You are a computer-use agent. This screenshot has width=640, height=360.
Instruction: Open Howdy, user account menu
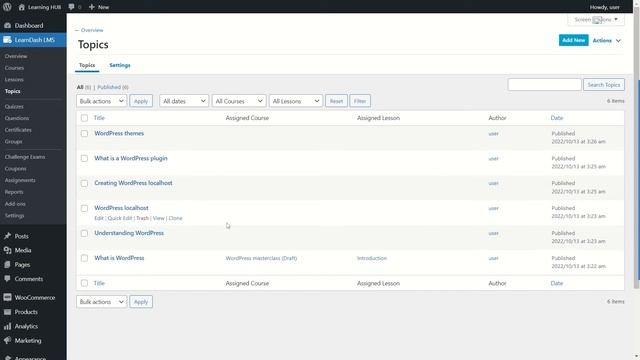click(x=605, y=7)
